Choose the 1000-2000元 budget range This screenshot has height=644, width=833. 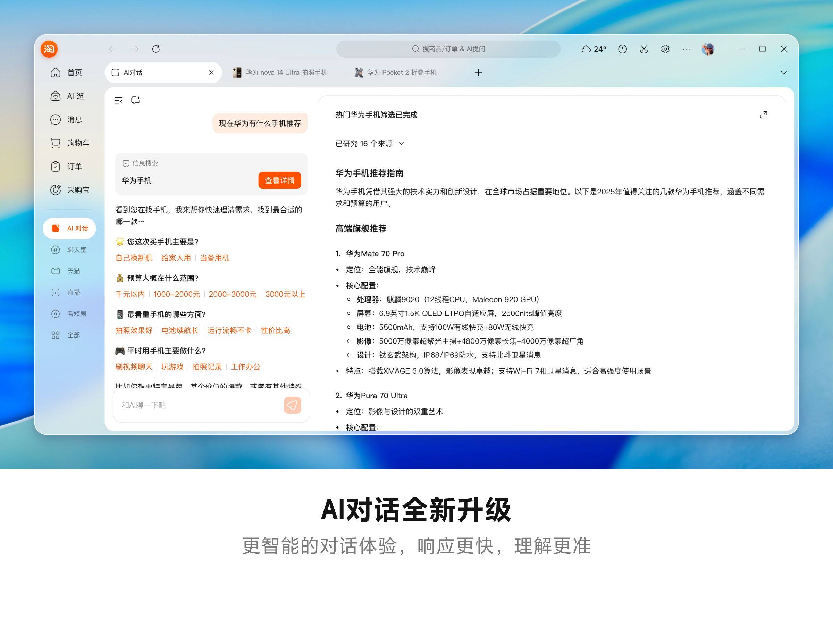(177, 294)
